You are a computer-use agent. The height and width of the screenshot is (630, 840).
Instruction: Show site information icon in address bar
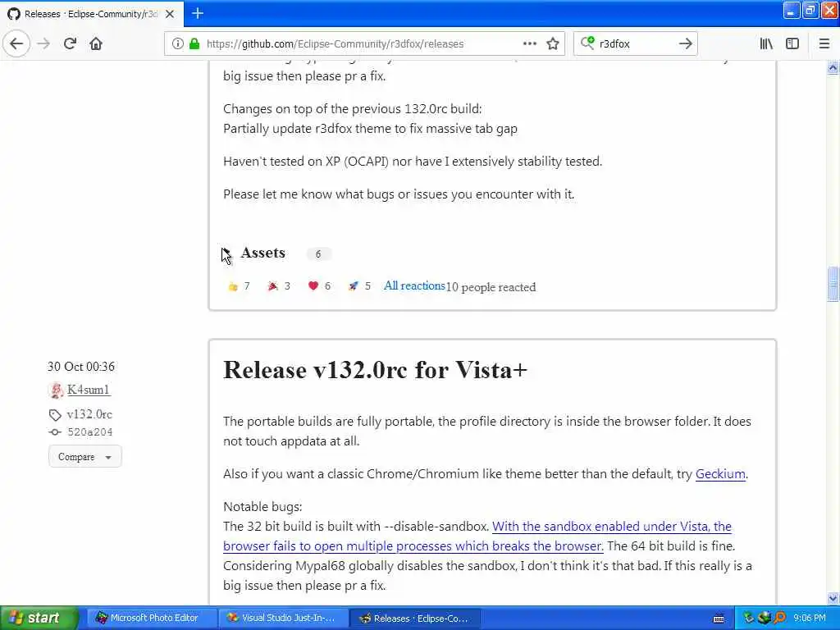click(177, 44)
